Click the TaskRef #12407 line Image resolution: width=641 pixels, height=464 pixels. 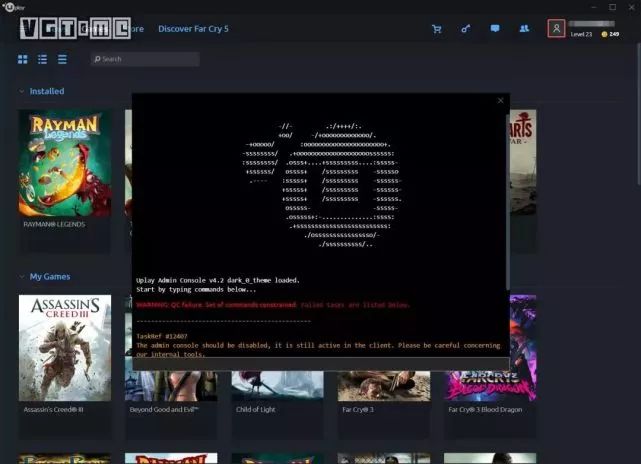pyautogui.click(x=162, y=336)
